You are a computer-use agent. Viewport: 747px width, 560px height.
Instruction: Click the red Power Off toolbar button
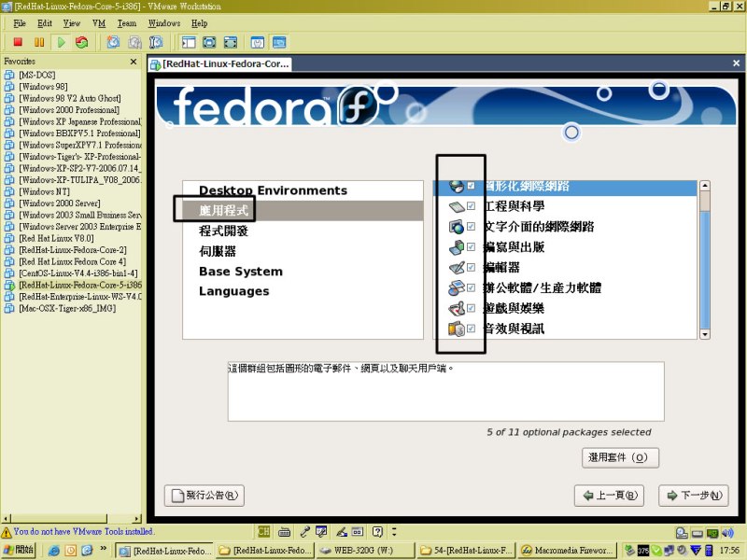18,42
